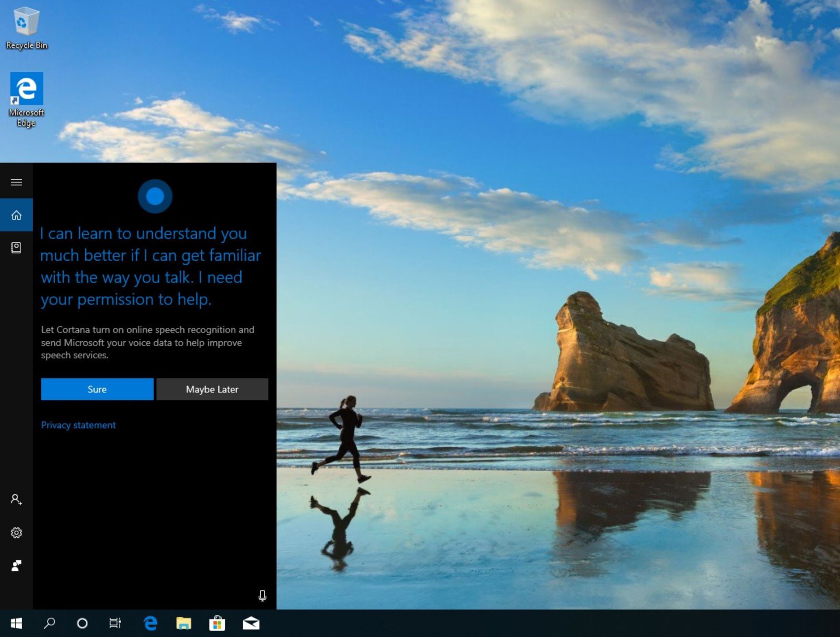
Task: Click the Cortana orb logo
Action: pos(154,196)
